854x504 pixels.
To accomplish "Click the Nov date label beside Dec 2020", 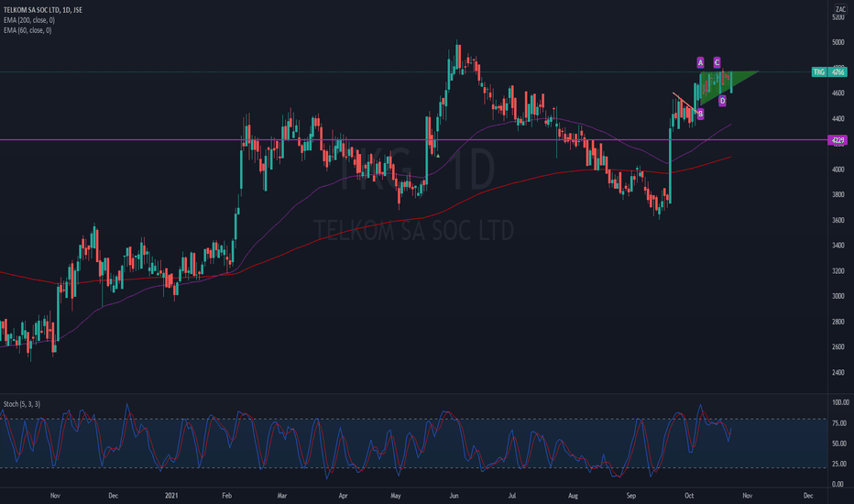I will click(55, 496).
